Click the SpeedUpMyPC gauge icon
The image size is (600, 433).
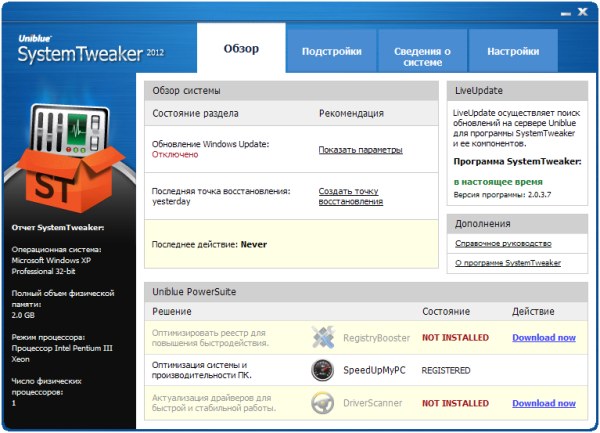[x=322, y=370]
